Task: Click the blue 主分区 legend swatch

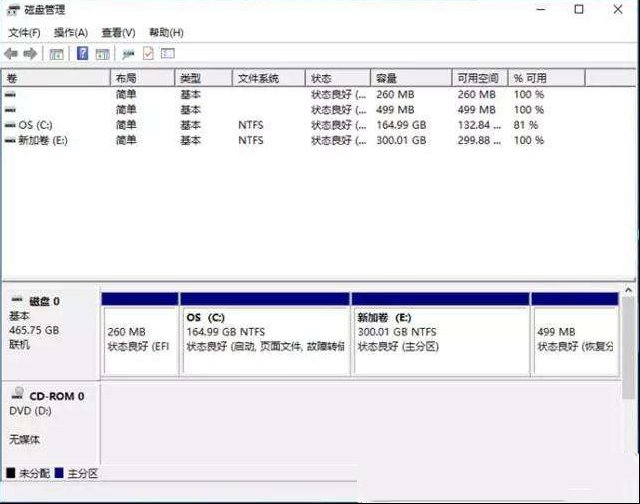Action: point(59,473)
